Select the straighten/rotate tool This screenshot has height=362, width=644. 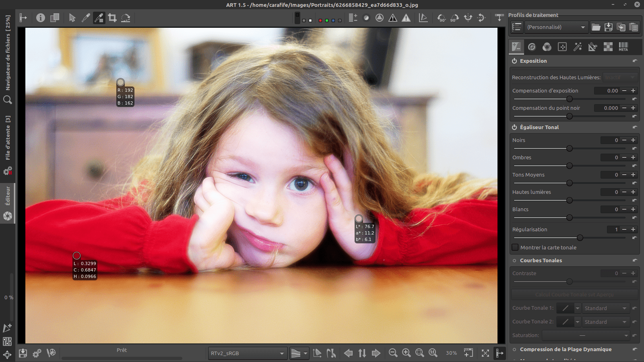coord(126,18)
